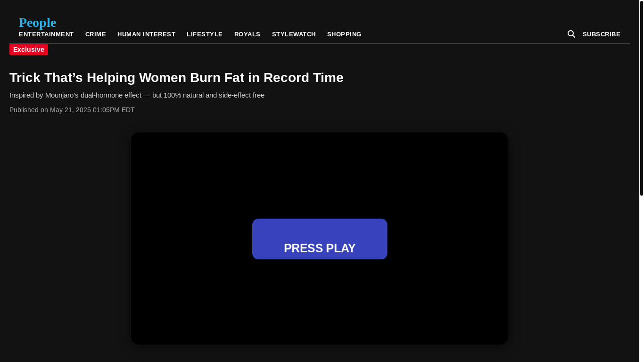
Task: Click the People logo
Action: pos(37,22)
